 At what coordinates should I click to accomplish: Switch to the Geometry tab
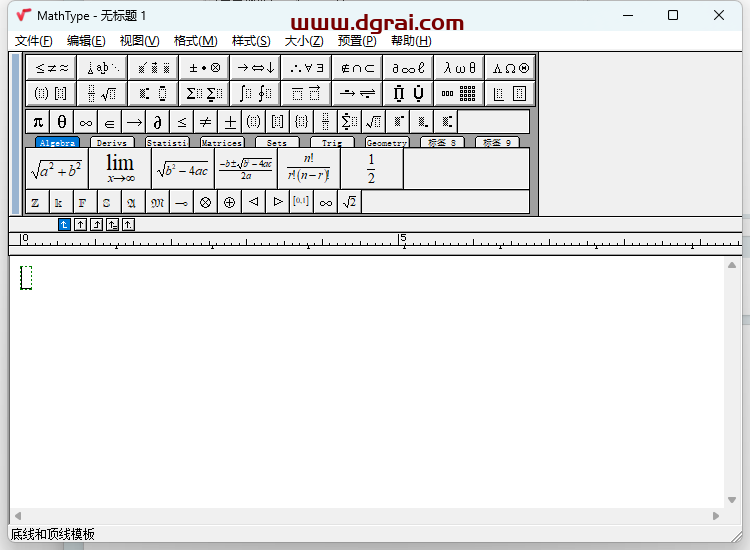point(387,143)
